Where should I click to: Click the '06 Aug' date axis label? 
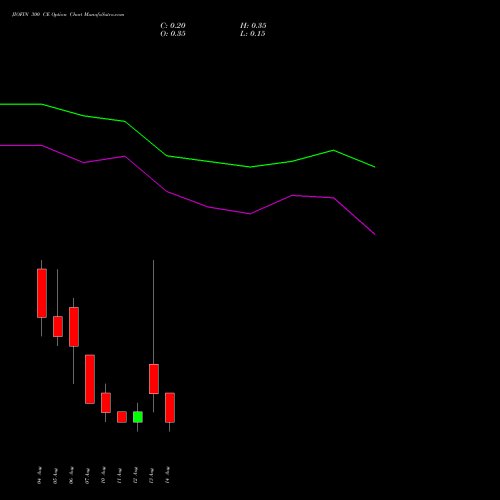tap(72, 475)
